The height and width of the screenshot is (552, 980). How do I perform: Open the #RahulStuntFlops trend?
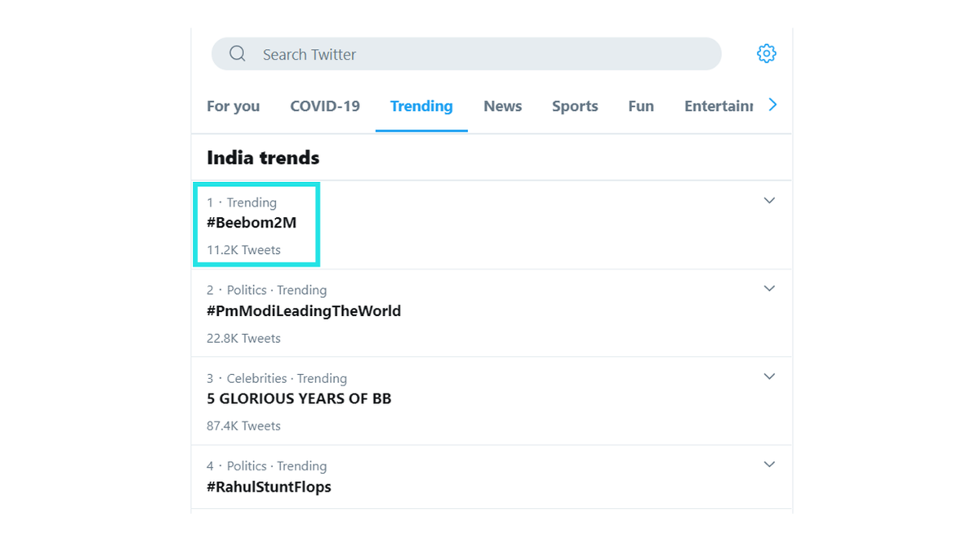pos(269,487)
